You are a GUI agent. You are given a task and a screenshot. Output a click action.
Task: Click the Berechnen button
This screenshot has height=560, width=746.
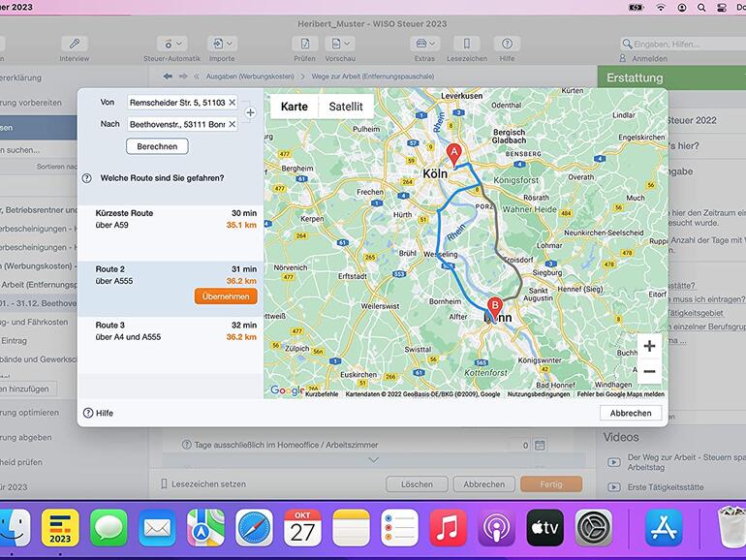point(157,146)
